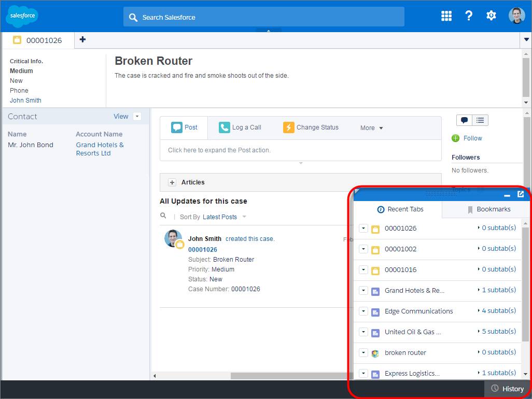
Task: Pop out the History widget panel
Action: click(x=521, y=194)
